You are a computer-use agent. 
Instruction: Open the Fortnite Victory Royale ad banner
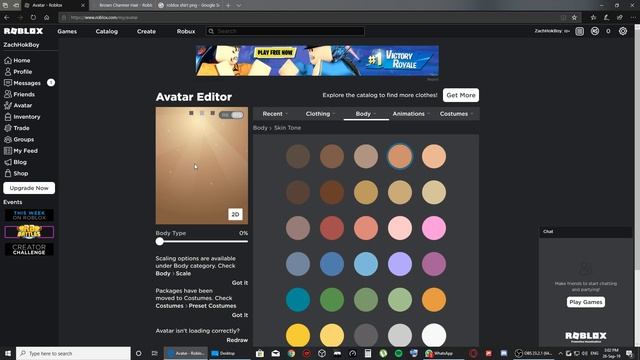(x=317, y=61)
